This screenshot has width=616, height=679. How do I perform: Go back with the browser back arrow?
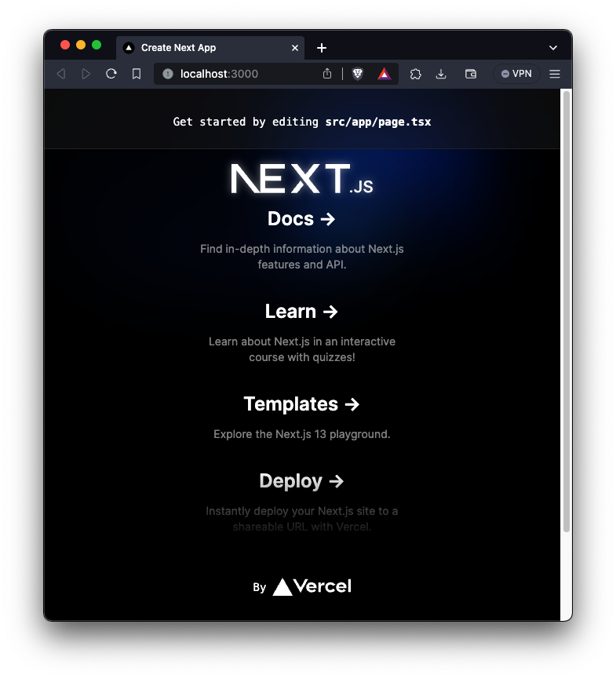click(61, 74)
